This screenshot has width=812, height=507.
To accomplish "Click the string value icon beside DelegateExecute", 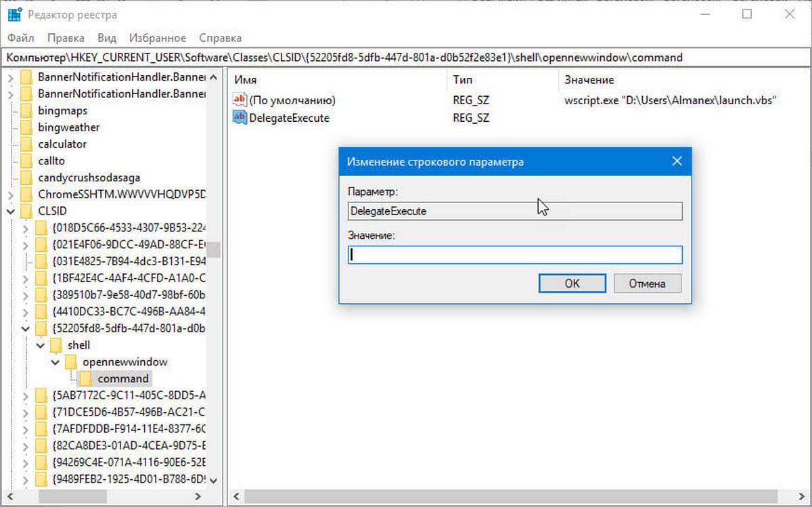I will click(240, 118).
